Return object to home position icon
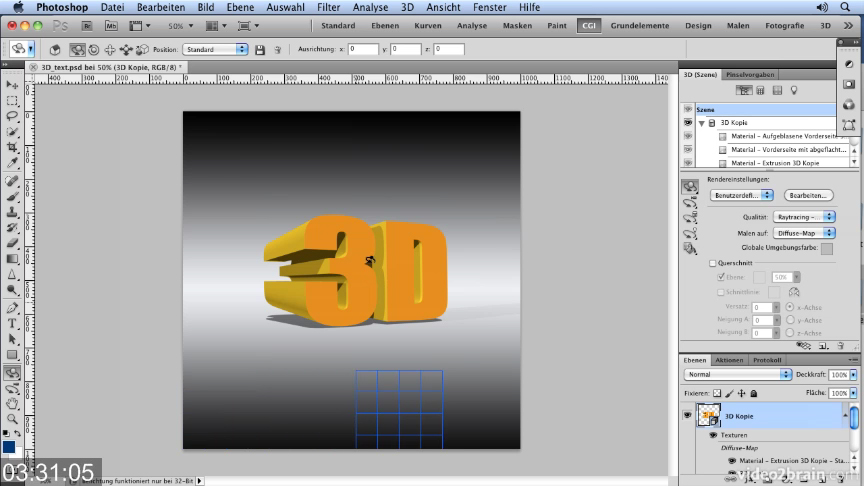 tap(55, 50)
